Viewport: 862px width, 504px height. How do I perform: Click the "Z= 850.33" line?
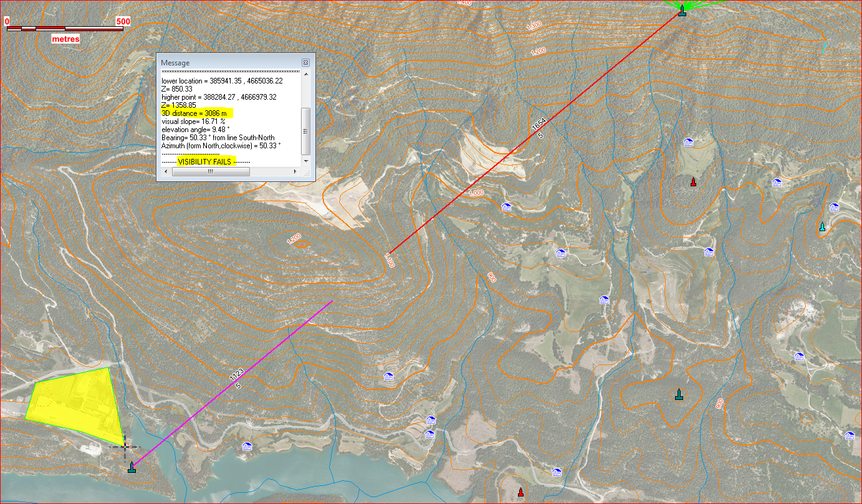(176, 89)
